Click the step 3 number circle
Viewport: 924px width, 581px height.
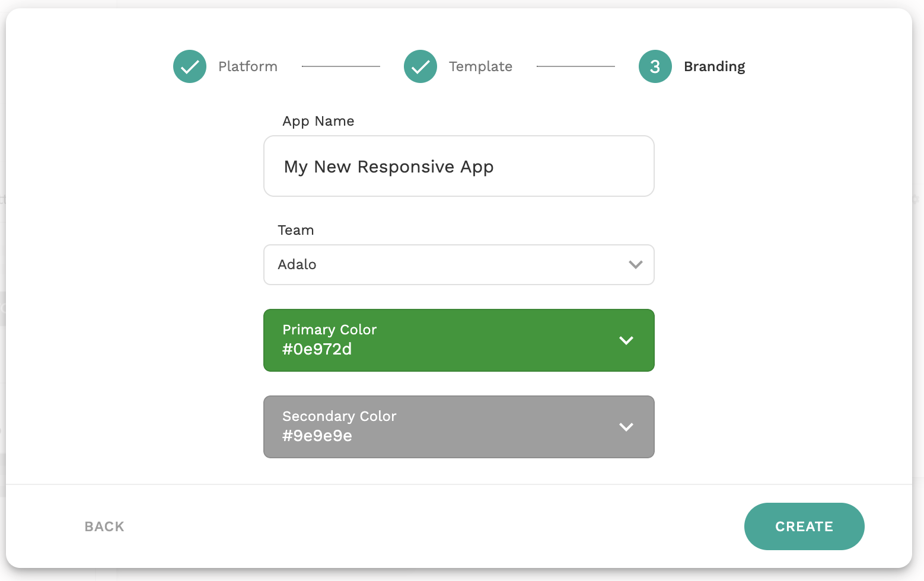(655, 66)
